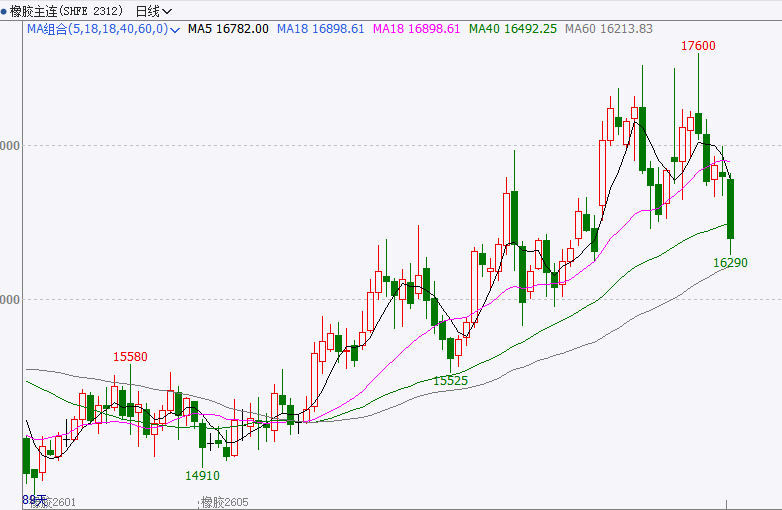Click the SHFE 2312 contract code
This screenshot has height=510, width=782.
(x=90, y=10)
